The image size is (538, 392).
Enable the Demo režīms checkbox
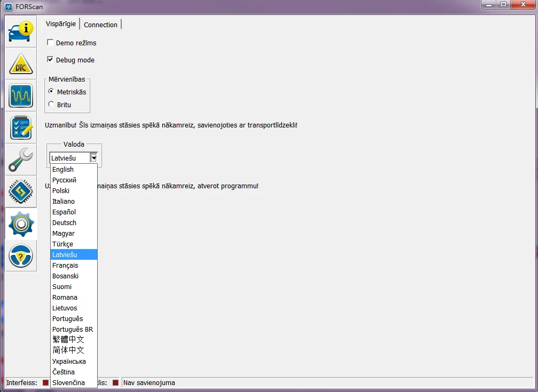pyautogui.click(x=50, y=42)
